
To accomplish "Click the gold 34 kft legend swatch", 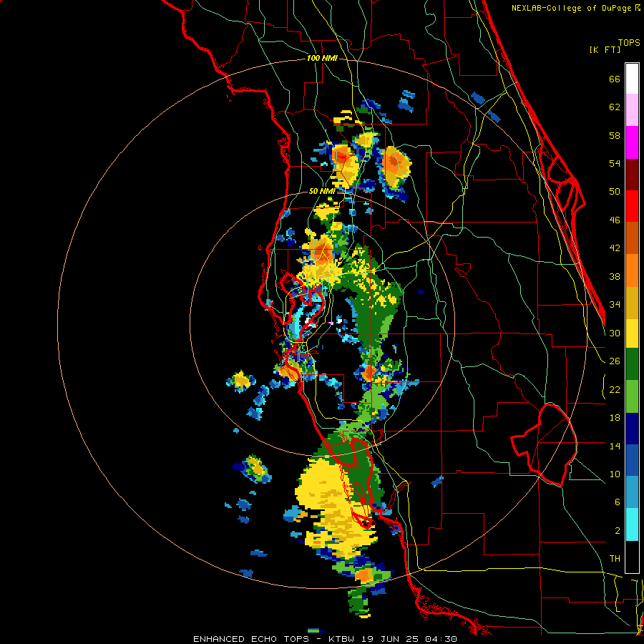I will pos(632,303).
